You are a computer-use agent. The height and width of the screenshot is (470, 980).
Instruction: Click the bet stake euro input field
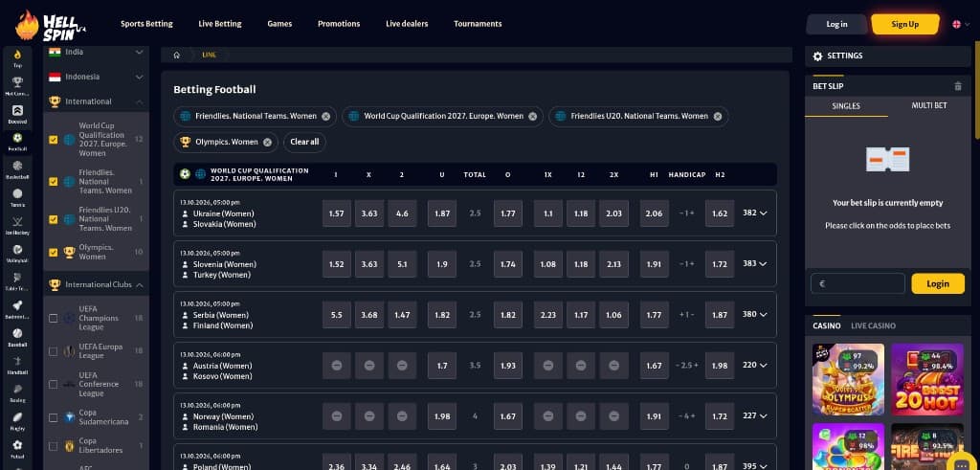tap(857, 283)
